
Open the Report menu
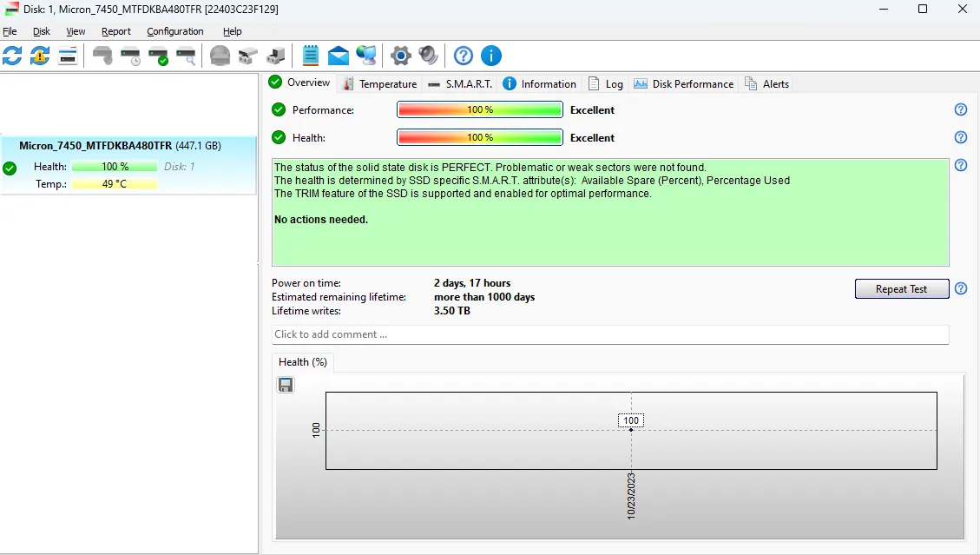point(116,31)
